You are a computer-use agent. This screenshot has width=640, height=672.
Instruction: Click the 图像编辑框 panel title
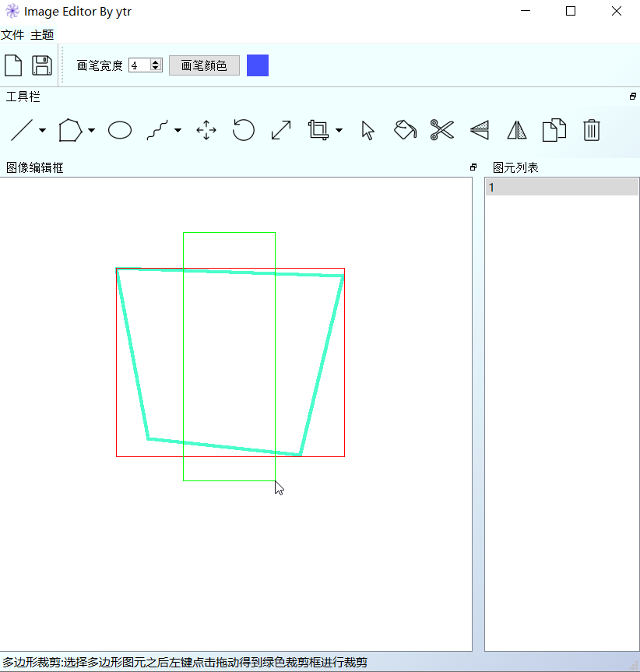[x=35, y=167]
